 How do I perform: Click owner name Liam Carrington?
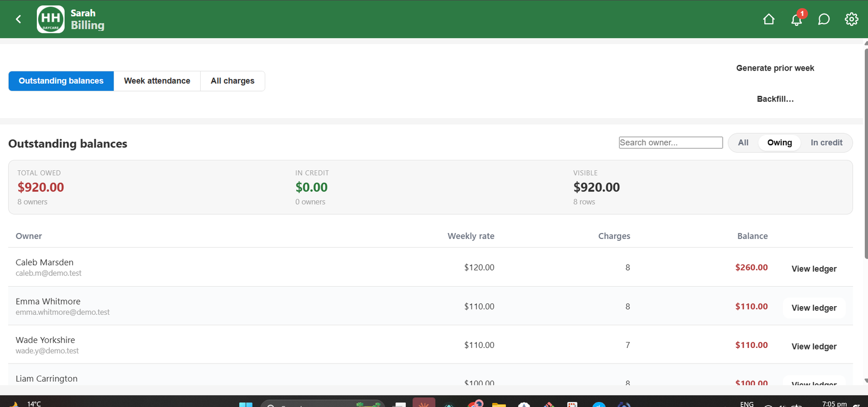click(x=47, y=379)
